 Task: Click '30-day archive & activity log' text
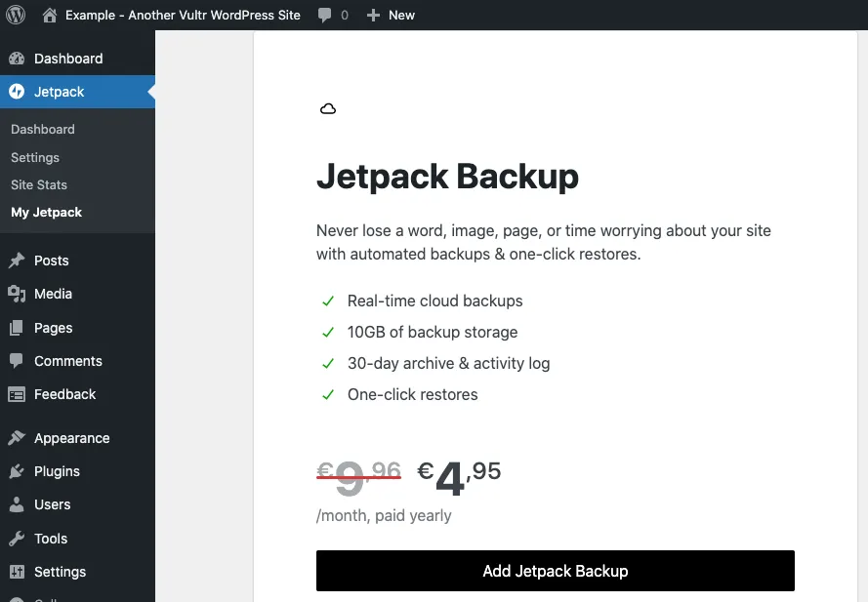448,364
